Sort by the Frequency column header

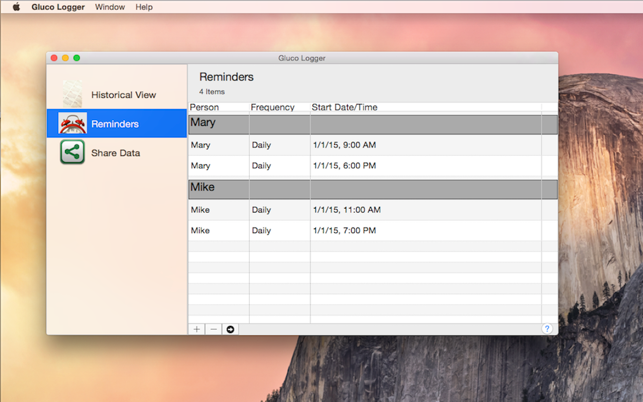280,107
